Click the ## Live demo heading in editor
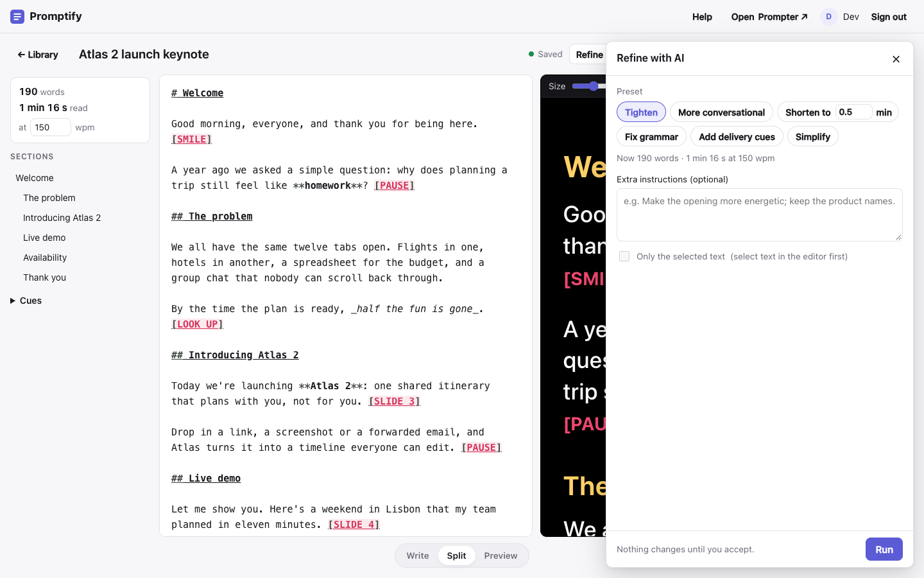Image resolution: width=924 pixels, height=578 pixels. tap(206, 478)
